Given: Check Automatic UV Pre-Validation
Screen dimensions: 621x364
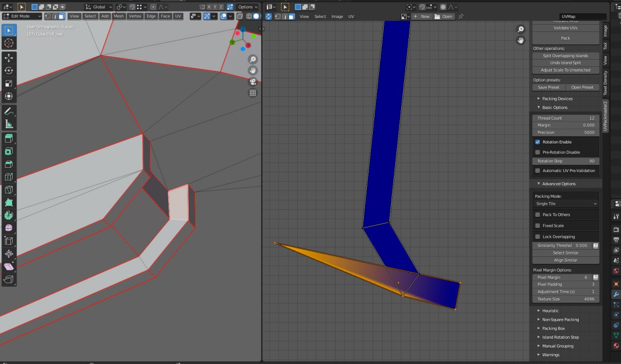Looking at the screenshot, I should 538,171.
